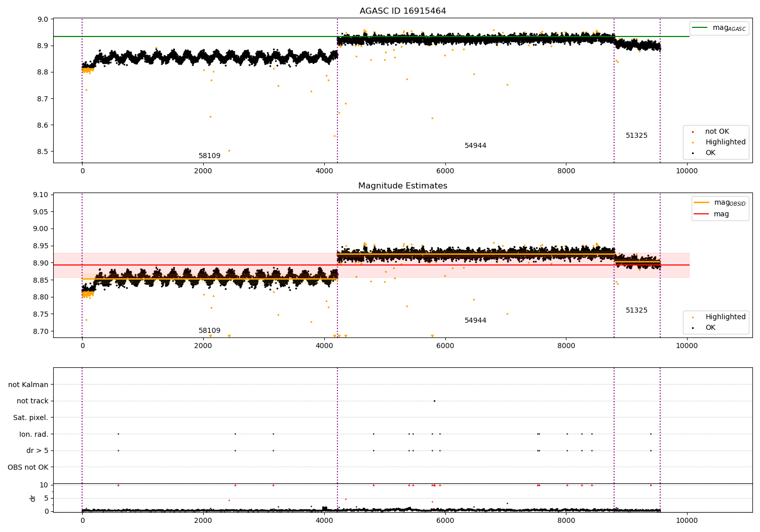Click the 5 tick on the dr axis
Image resolution: width=760 pixels, height=532 pixels.
[x=46, y=499]
